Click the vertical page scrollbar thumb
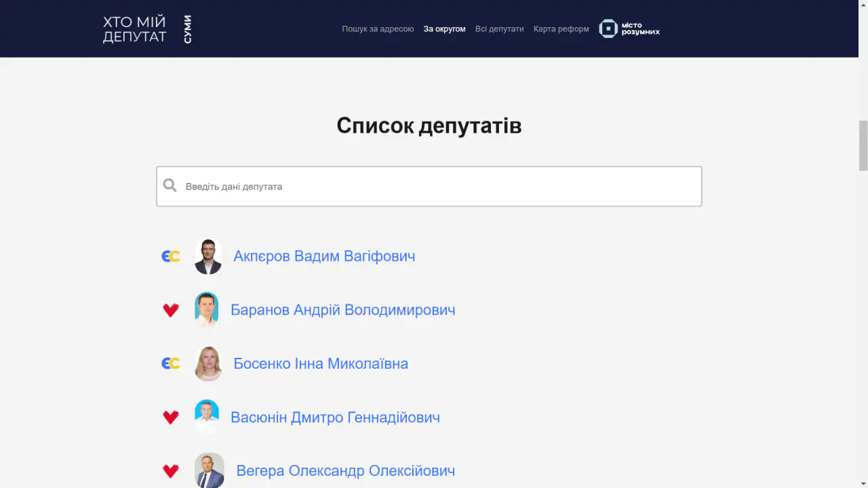The image size is (868, 488). [863, 145]
